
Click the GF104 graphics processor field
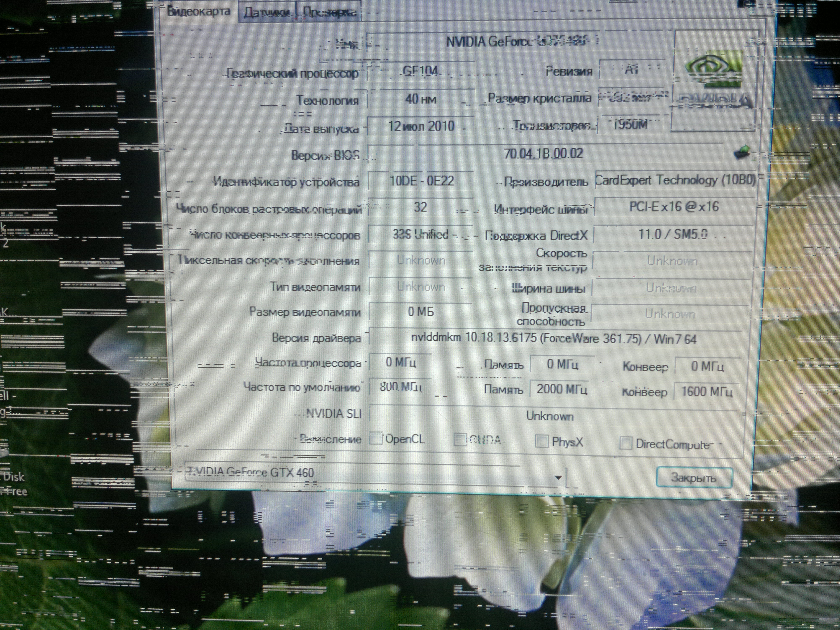[x=421, y=71]
